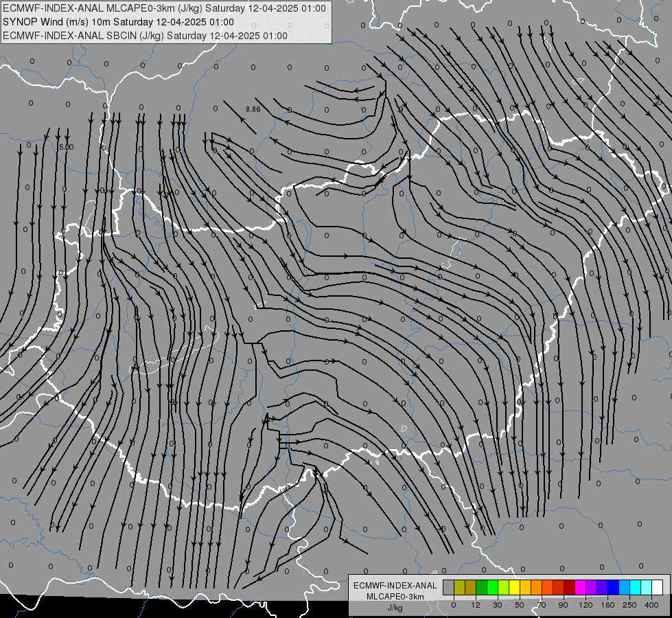
Task: Click the ECMWF-INDEX-ANAL SBCIN title line
Action: [145, 36]
